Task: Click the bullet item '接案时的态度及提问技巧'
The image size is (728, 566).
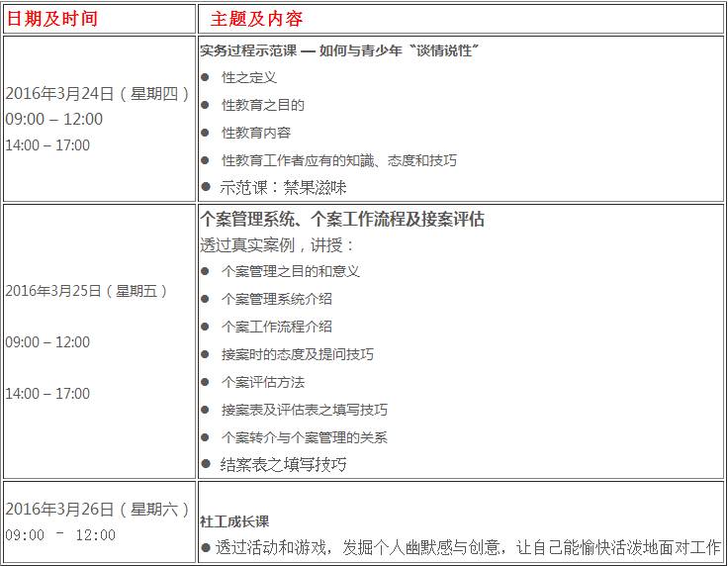Action: pyautogui.click(x=297, y=354)
